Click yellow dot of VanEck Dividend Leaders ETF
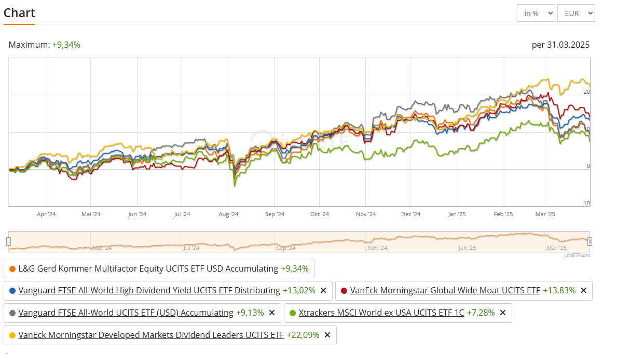The image size is (644, 354). coord(12,335)
